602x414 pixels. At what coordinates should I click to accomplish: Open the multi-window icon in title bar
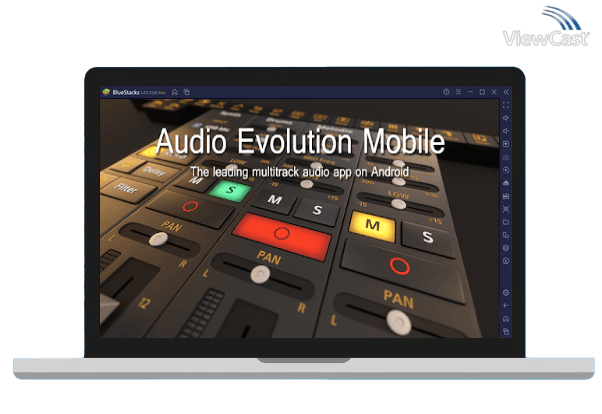[x=187, y=92]
